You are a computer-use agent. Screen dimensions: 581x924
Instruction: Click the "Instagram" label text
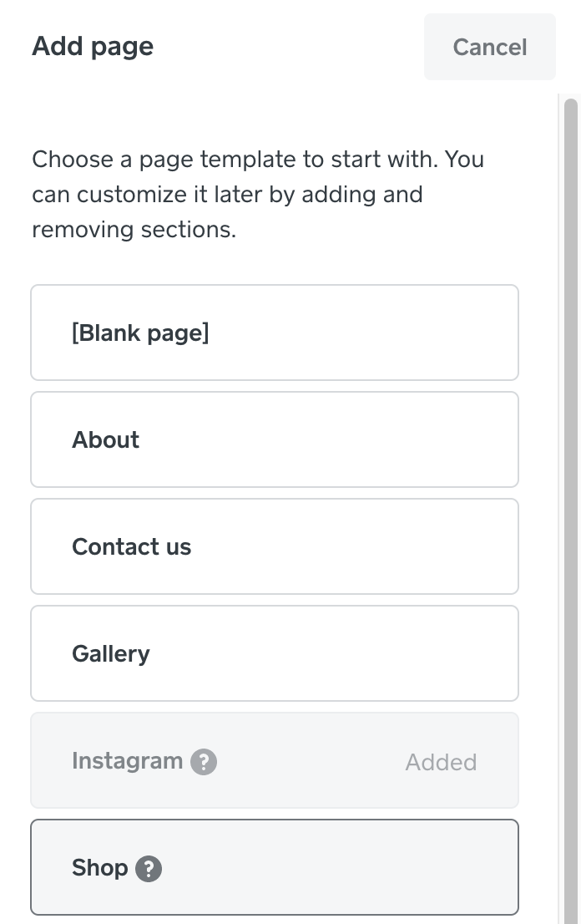[x=127, y=761]
